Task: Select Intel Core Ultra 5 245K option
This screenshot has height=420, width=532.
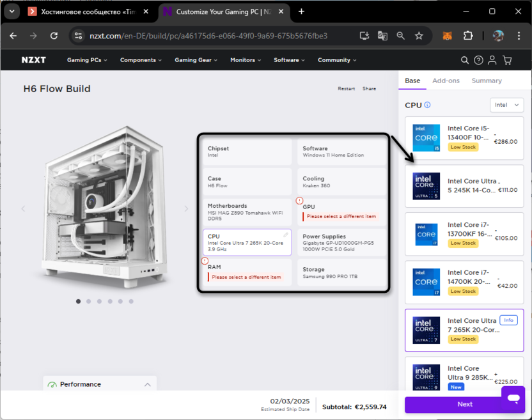Action: [464, 185]
